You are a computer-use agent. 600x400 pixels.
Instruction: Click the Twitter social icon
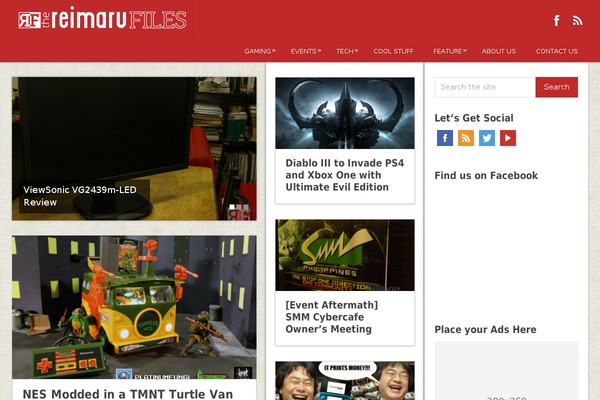click(x=487, y=138)
